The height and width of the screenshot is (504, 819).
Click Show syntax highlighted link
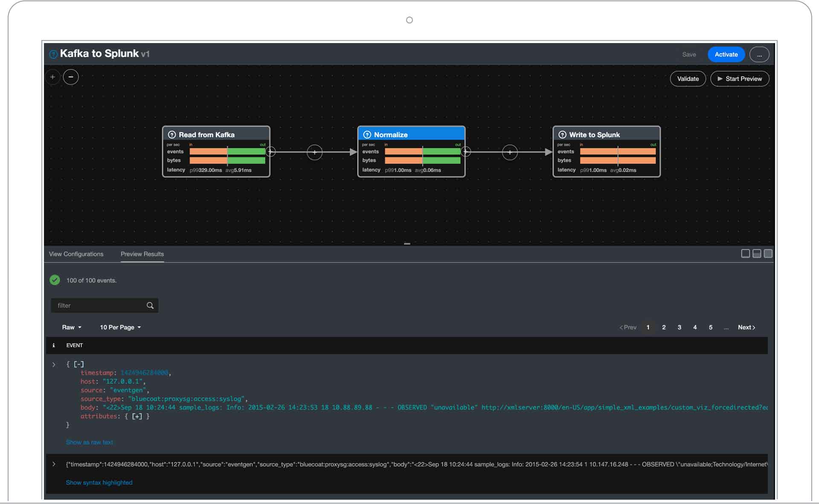point(99,483)
